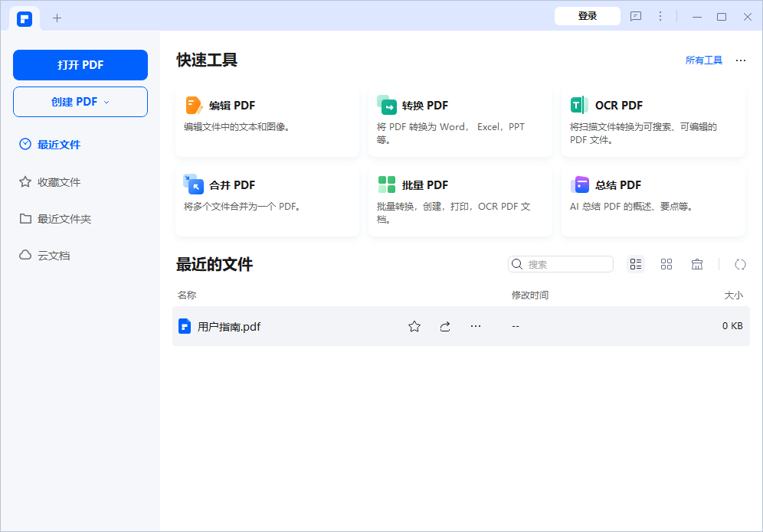Select the OCR PDF tool
This screenshot has width=763, height=532.
pos(621,106)
